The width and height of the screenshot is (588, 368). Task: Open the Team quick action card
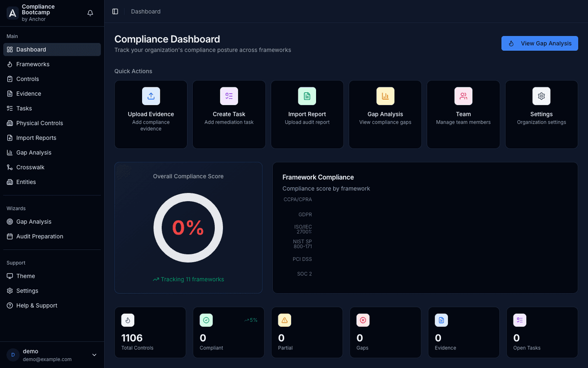pos(464,114)
